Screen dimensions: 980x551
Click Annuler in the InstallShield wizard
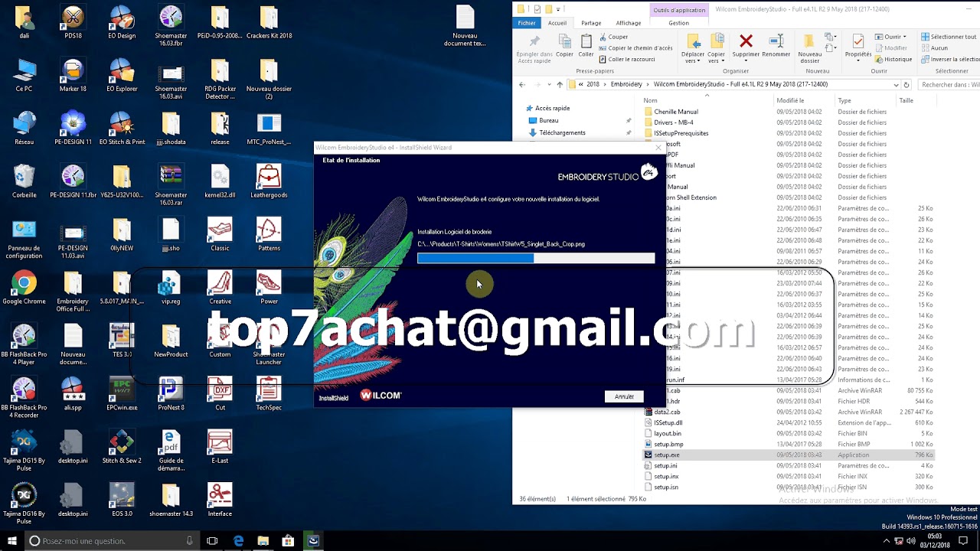click(624, 396)
